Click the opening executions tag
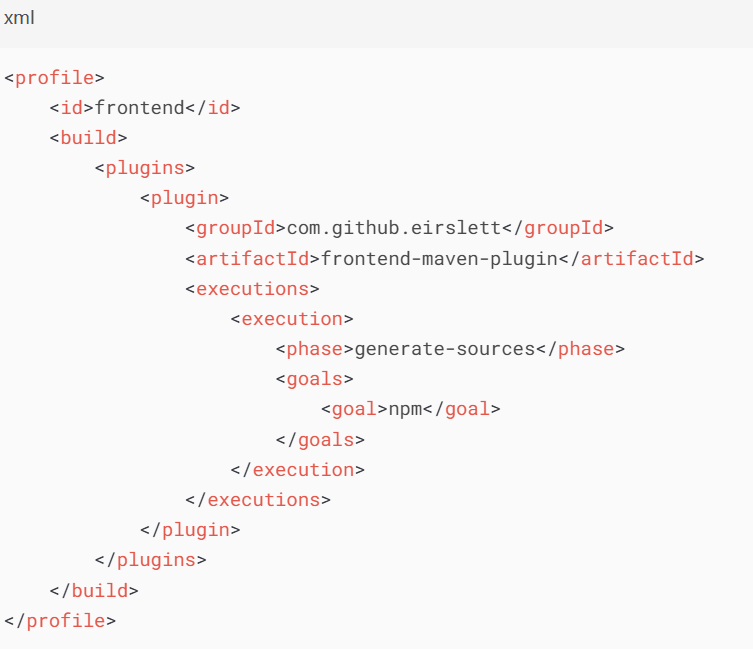 253,289
